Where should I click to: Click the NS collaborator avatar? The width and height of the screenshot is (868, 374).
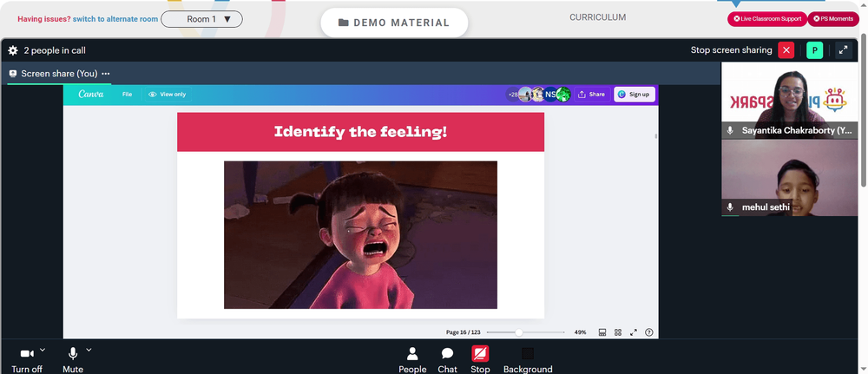point(550,95)
